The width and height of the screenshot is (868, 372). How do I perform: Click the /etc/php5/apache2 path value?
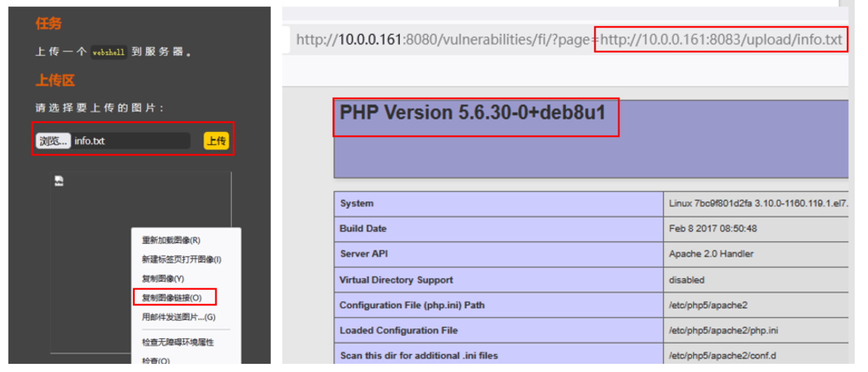(708, 305)
